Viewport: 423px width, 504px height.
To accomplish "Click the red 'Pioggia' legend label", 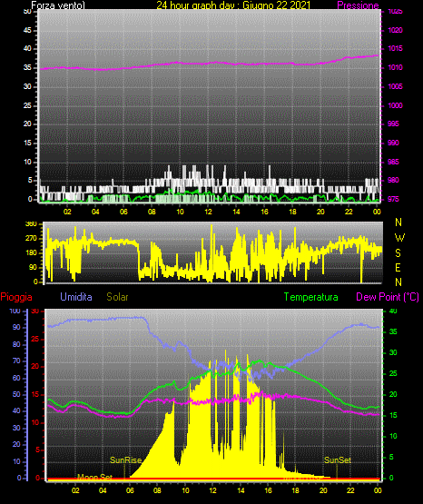I will coord(16,297).
